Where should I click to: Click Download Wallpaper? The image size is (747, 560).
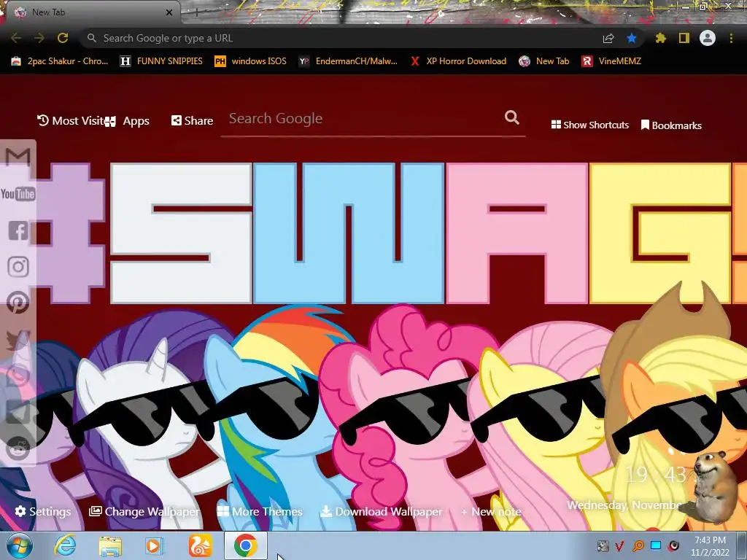[x=381, y=511]
